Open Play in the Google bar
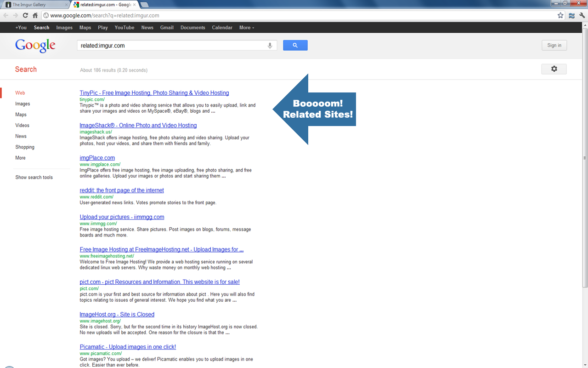Image resolution: width=588 pixels, height=368 pixels. tap(103, 28)
